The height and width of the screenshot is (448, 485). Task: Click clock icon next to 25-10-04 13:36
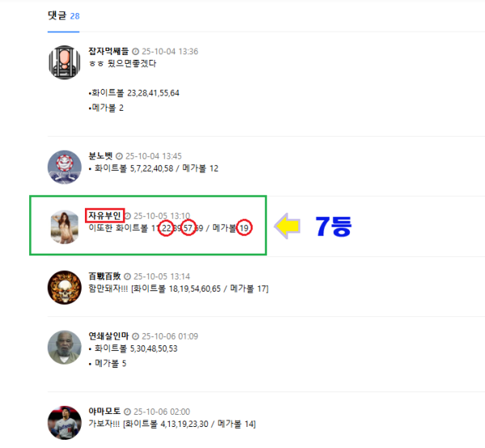(135, 52)
